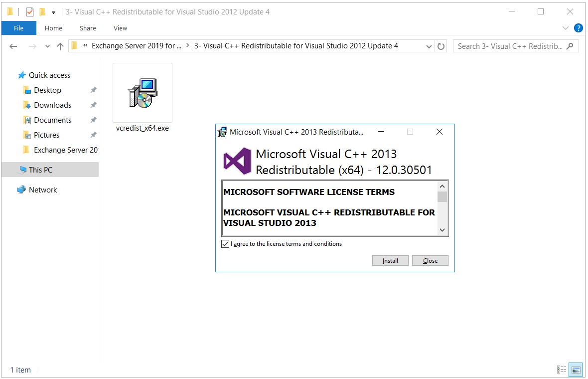The image size is (588, 379).
Task: Refresh the current folder view
Action: (441, 46)
